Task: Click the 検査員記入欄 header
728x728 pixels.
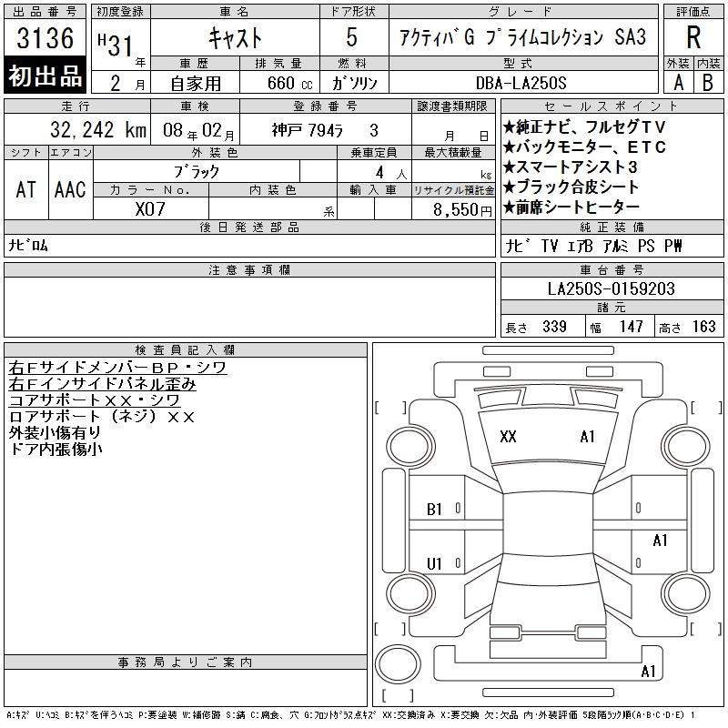Action: 186,349
